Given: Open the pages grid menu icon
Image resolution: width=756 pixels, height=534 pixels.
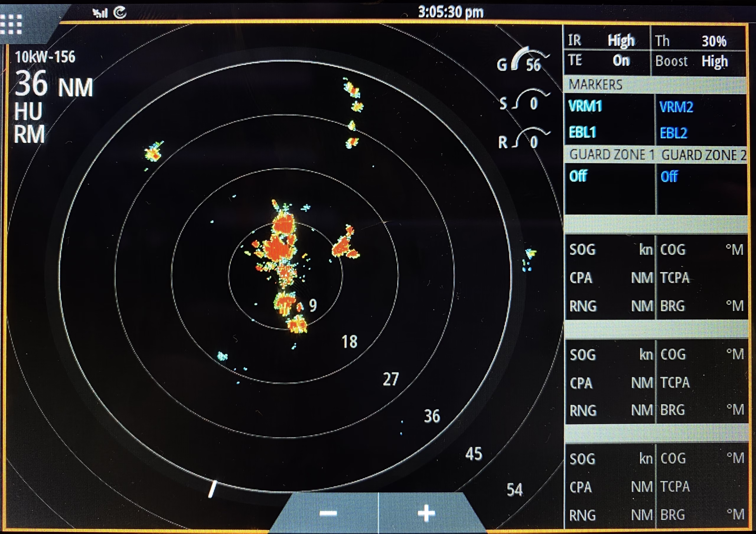Looking at the screenshot, I should pos(11,24).
